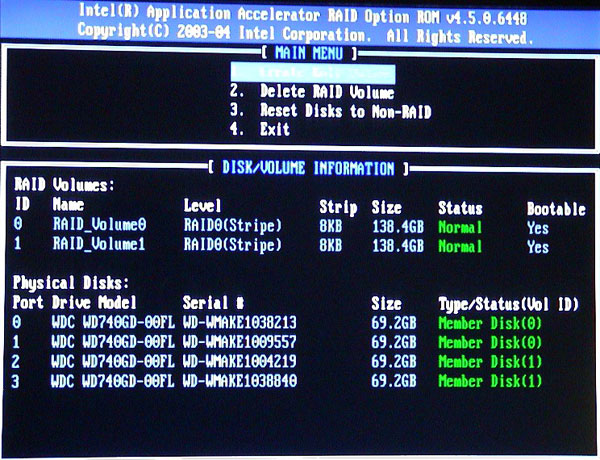Select serial number WD-WMAKE1009557
Image resolution: width=600 pixels, height=460 pixels.
click(240, 342)
